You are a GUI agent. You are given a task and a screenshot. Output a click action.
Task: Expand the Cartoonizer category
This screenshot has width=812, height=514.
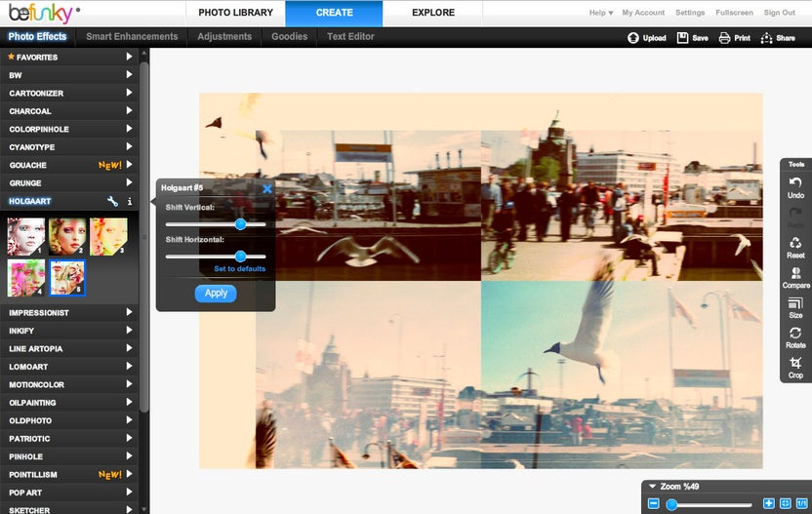click(69, 94)
